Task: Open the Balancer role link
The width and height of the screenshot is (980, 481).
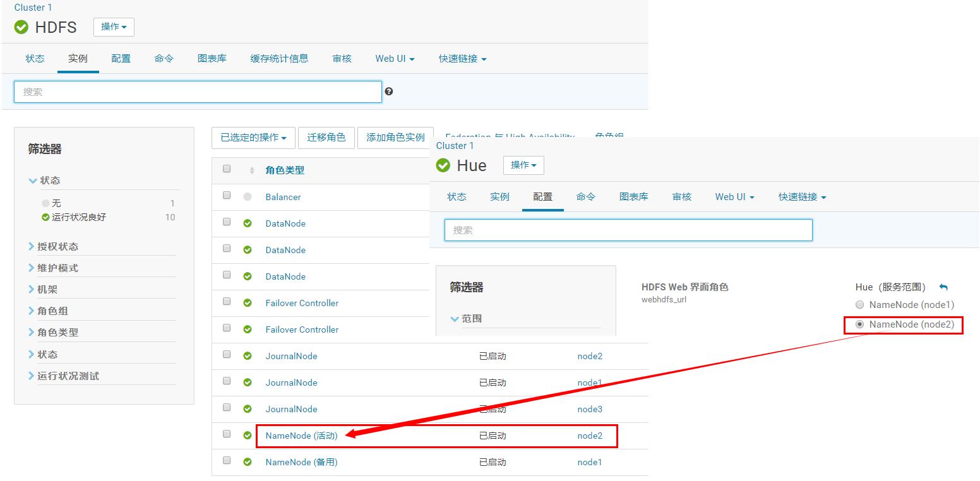Action: point(283,197)
